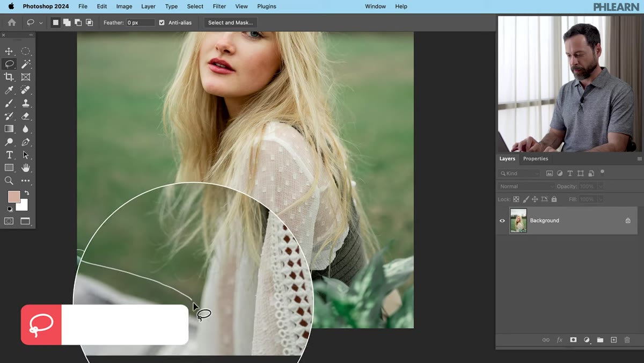Select the Magic Wand tool
Image resolution: width=644 pixels, height=363 pixels.
point(25,64)
